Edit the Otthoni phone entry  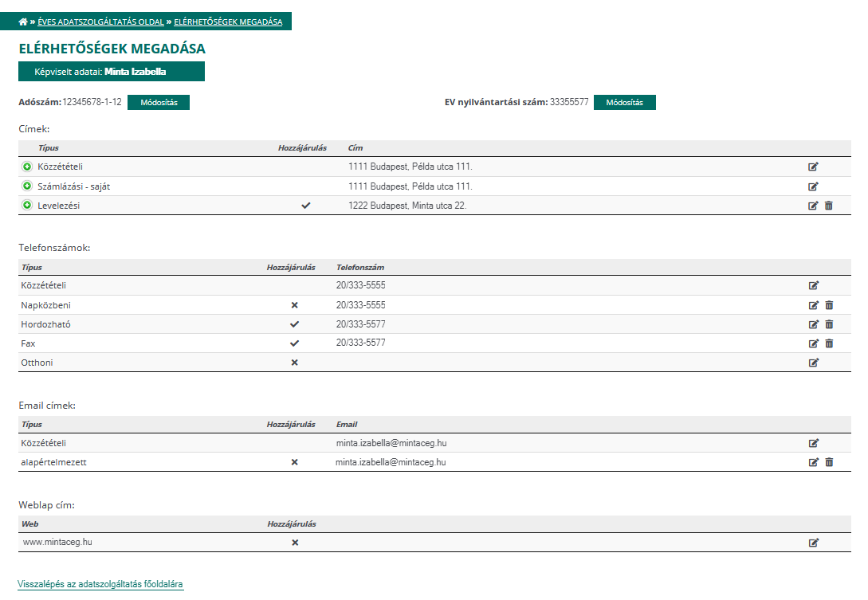tap(813, 363)
